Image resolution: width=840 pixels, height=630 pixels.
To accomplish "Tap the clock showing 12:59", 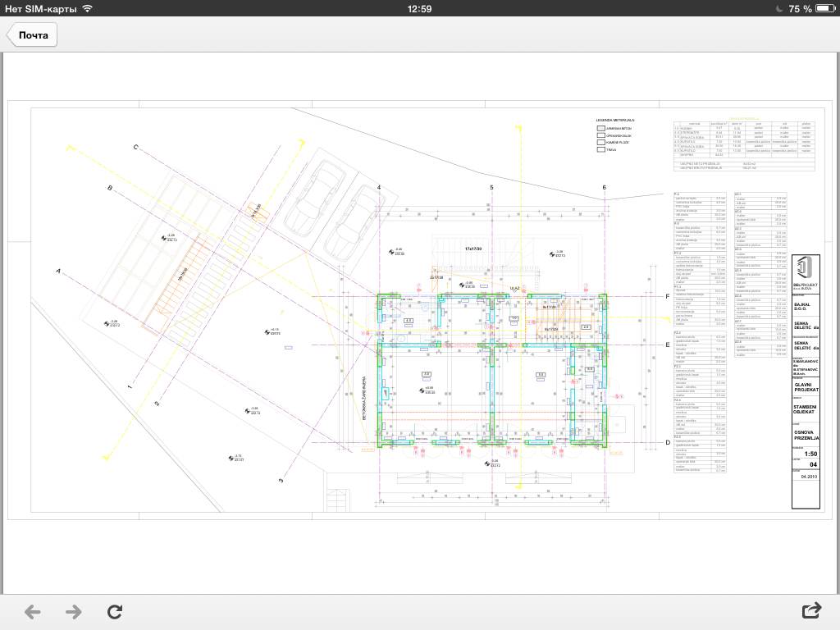I will tap(419, 8).
